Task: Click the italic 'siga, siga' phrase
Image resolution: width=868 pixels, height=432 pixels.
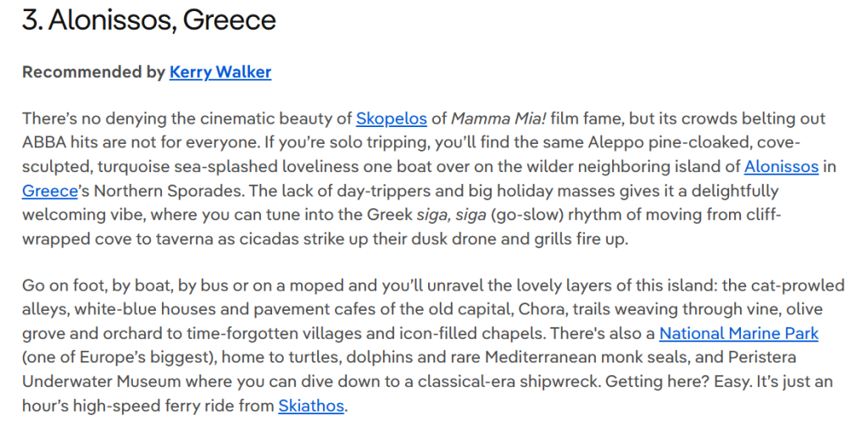Action: point(451,214)
